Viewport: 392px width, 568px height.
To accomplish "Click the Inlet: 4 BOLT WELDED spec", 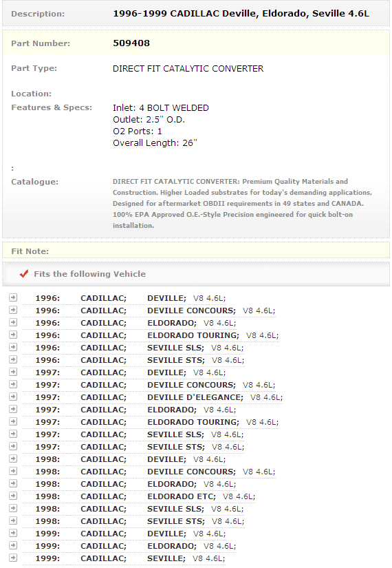I will [x=161, y=108].
